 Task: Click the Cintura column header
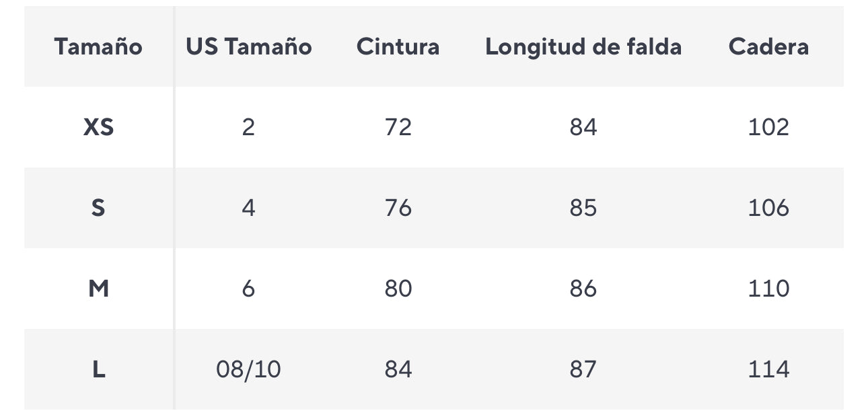click(x=398, y=46)
